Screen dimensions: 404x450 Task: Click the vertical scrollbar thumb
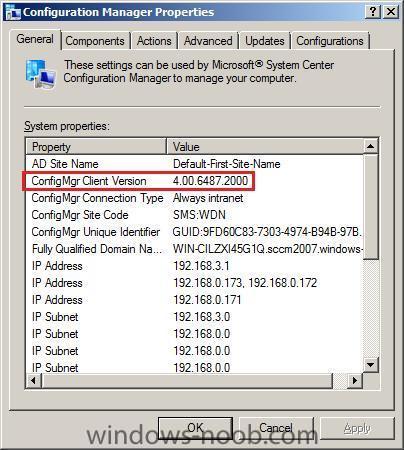tap(371, 207)
